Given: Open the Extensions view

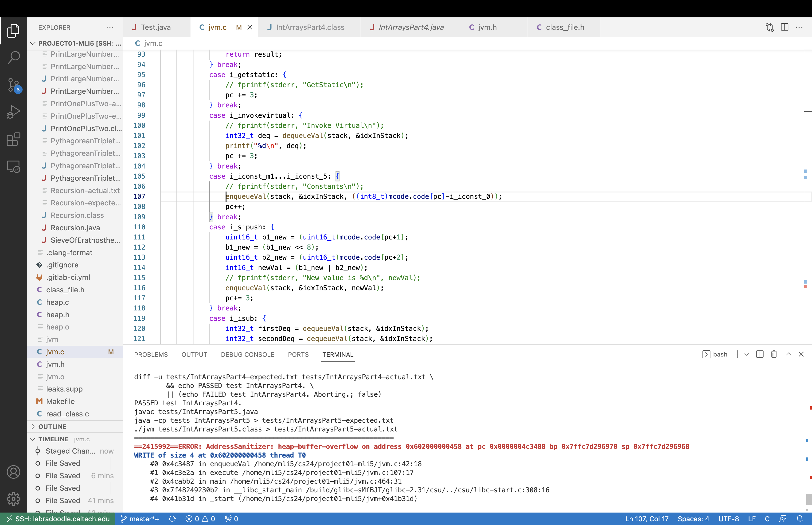Looking at the screenshot, I should 13,139.
